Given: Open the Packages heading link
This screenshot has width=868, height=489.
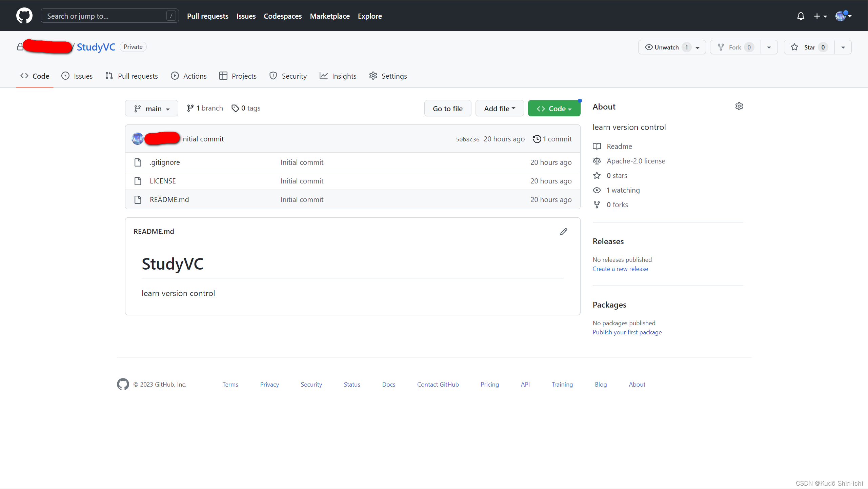Looking at the screenshot, I should point(609,305).
